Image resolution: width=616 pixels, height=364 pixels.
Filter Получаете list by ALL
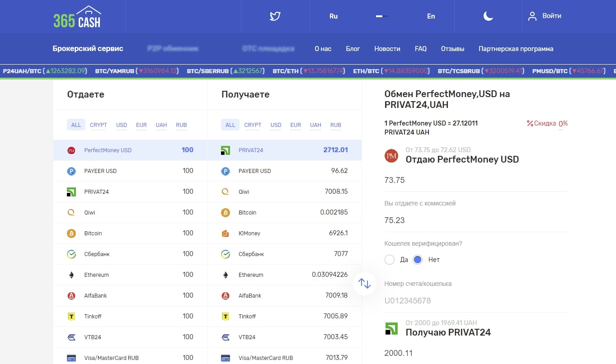(230, 125)
